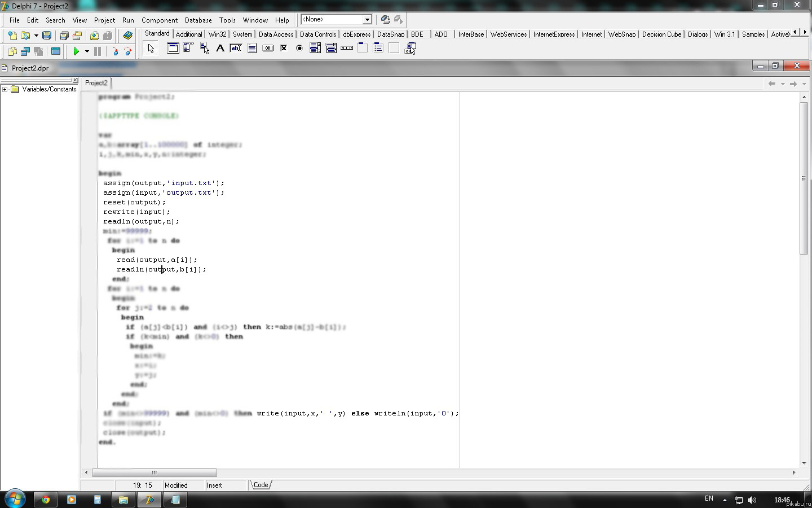Image resolution: width=812 pixels, height=508 pixels.
Task: Open the Run button dropdown arrow
Action: click(x=87, y=51)
